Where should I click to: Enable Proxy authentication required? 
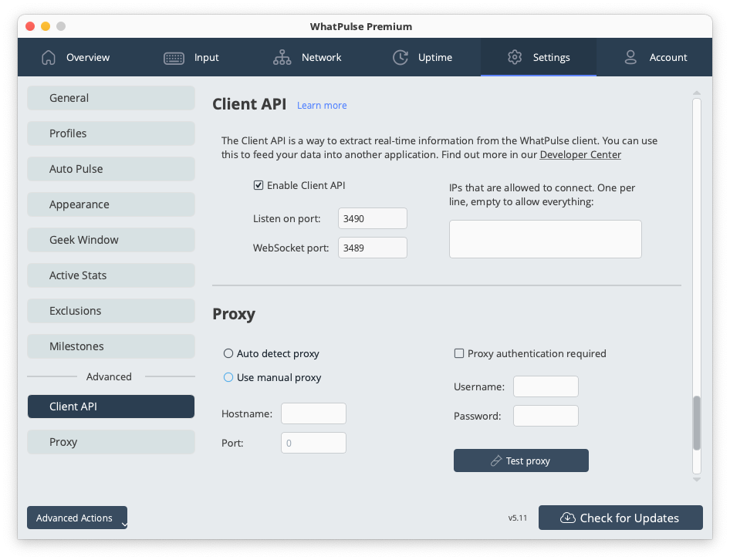459,353
